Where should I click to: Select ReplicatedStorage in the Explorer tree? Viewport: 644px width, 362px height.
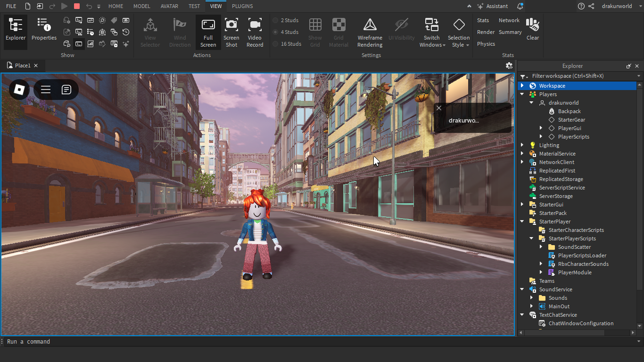click(561, 179)
